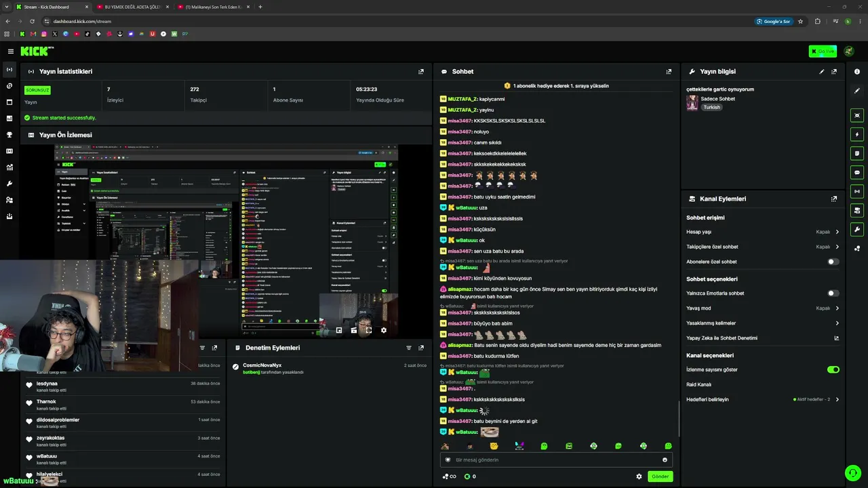Open the people icon in left sidebar
The height and width of the screenshot is (488, 868).
(x=9, y=200)
